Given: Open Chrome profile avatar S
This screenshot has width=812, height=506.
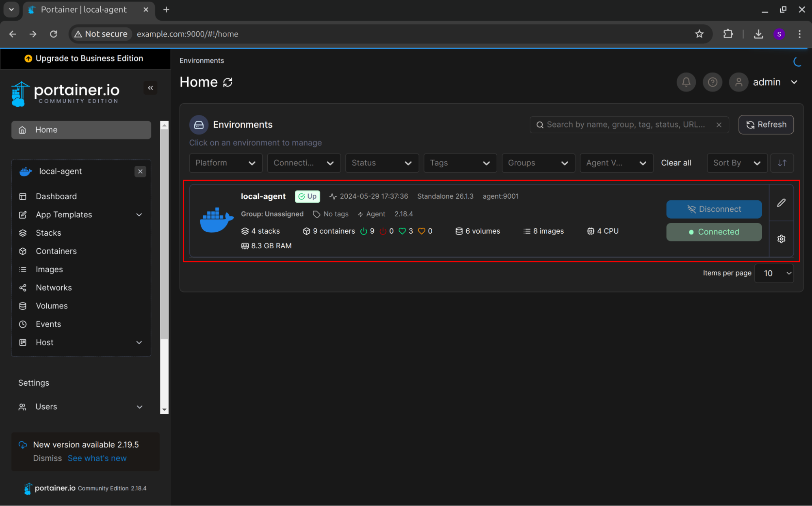Looking at the screenshot, I should pyautogui.click(x=779, y=34).
